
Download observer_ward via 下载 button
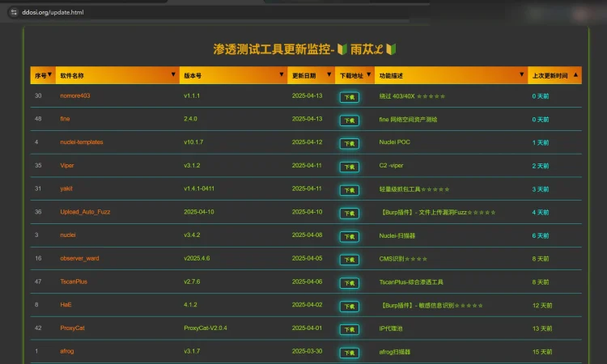[349, 260]
